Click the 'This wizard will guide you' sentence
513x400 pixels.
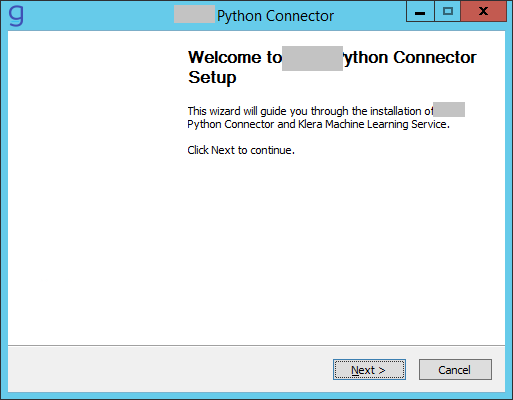tap(310, 111)
